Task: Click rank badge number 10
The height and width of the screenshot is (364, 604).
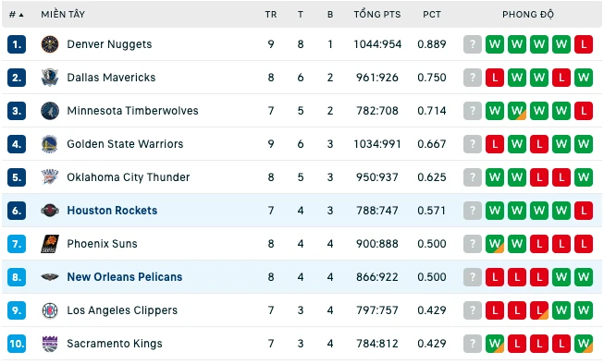Action: pos(17,344)
